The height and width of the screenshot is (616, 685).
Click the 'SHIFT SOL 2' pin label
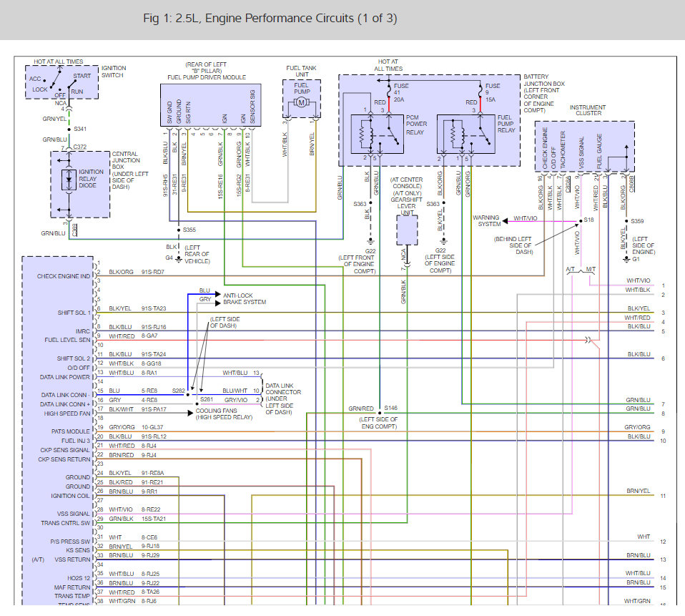tap(73, 358)
